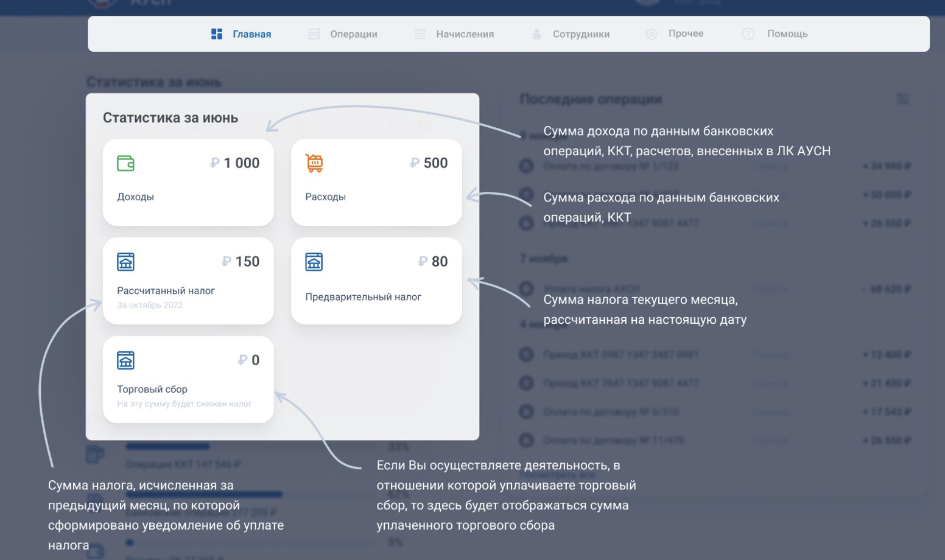This screenshot has width=945, height=560.
Task: Select the Торговый сбор amount ₽ 0
Action: click(249, 360)
